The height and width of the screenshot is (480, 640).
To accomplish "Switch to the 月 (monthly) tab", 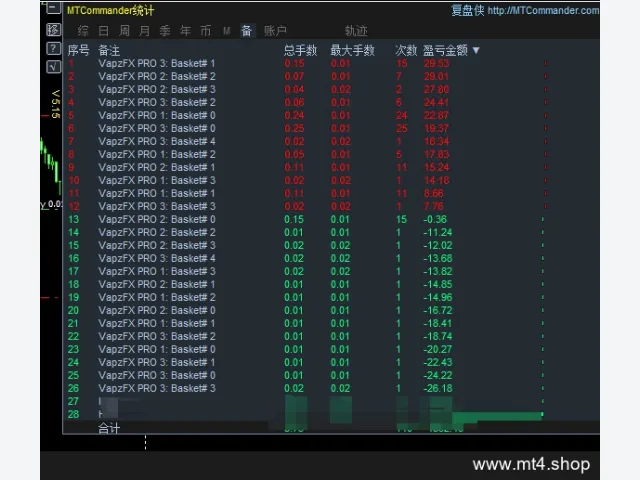I will (144, 31).
